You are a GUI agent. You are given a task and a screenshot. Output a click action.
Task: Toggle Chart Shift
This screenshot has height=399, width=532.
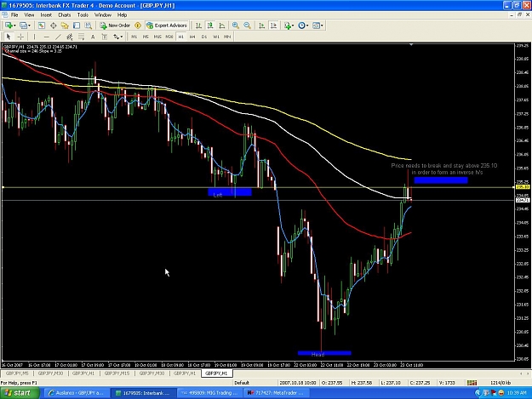coord(273,26)
